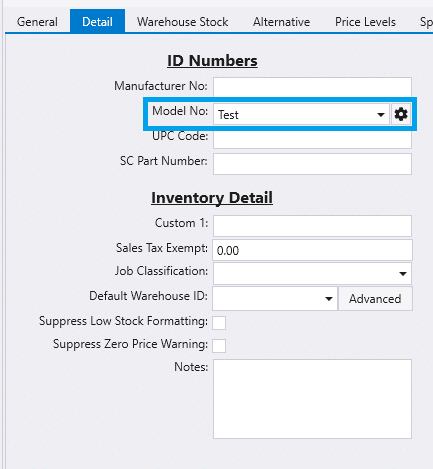Open the Job Classification dropdown

(312, 274)
